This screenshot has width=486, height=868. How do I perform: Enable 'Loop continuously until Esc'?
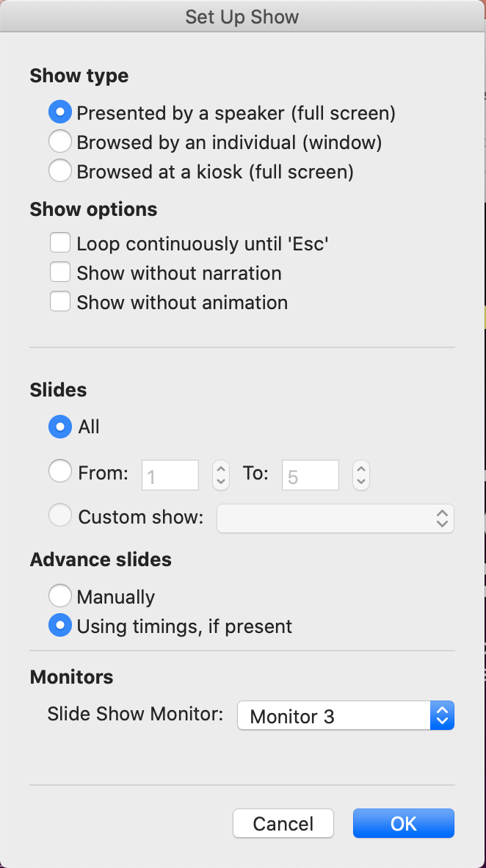(x=60, y=242)
